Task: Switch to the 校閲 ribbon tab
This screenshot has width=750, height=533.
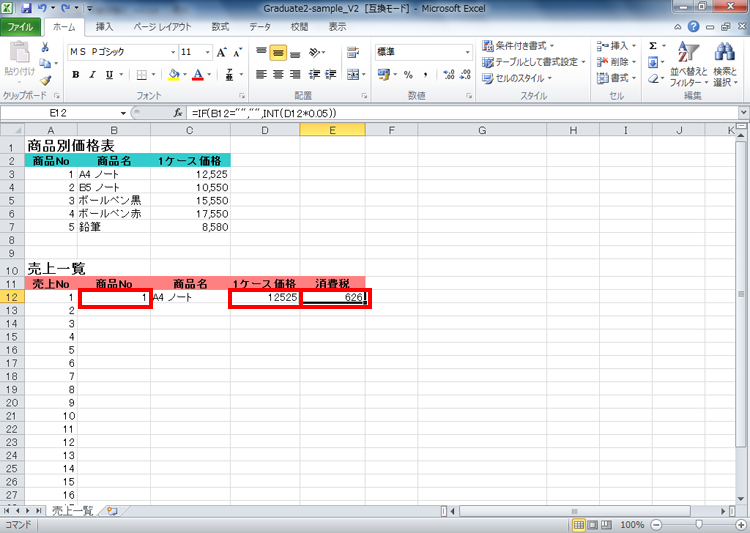Action: click(x=299, y=27)
